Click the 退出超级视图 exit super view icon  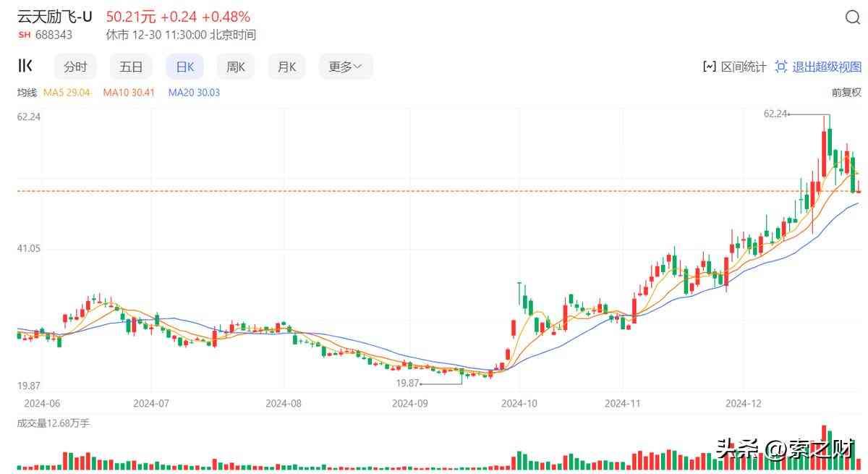point(781,67)
